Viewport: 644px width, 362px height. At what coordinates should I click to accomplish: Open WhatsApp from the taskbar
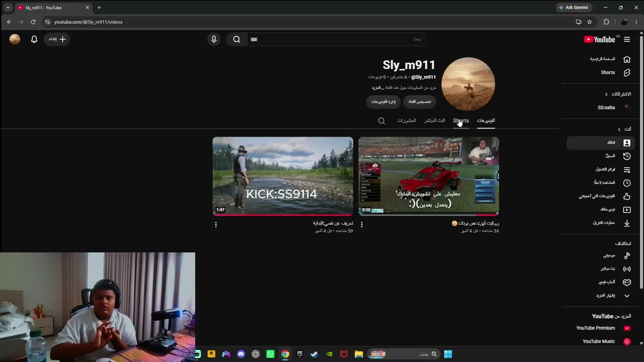(x=270, y=354)
